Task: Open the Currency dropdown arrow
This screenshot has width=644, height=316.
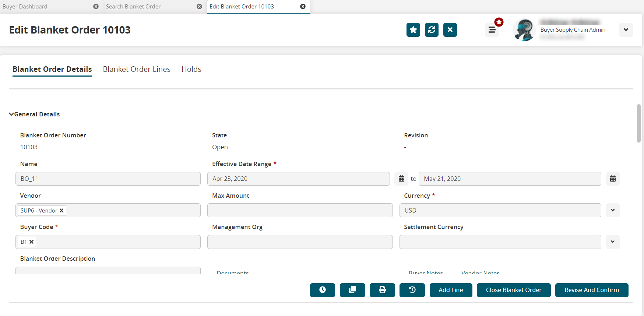Action: click(613, 210)
